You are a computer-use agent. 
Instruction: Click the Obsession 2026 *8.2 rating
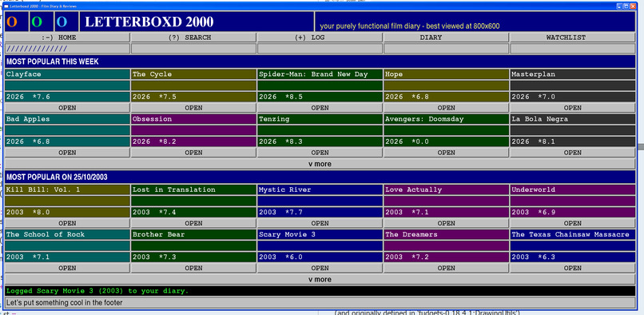154,142
